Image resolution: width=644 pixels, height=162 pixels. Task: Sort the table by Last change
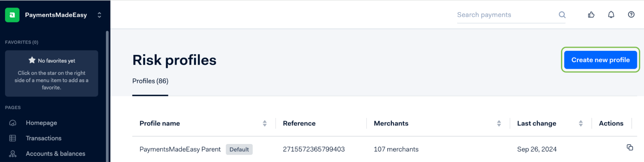[581, 123]
